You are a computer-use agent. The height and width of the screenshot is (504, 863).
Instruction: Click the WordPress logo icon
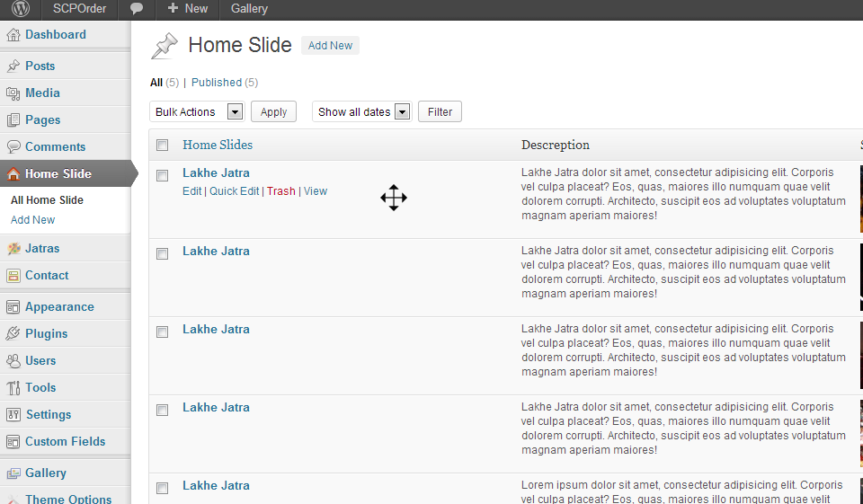[x=20, y=9]
